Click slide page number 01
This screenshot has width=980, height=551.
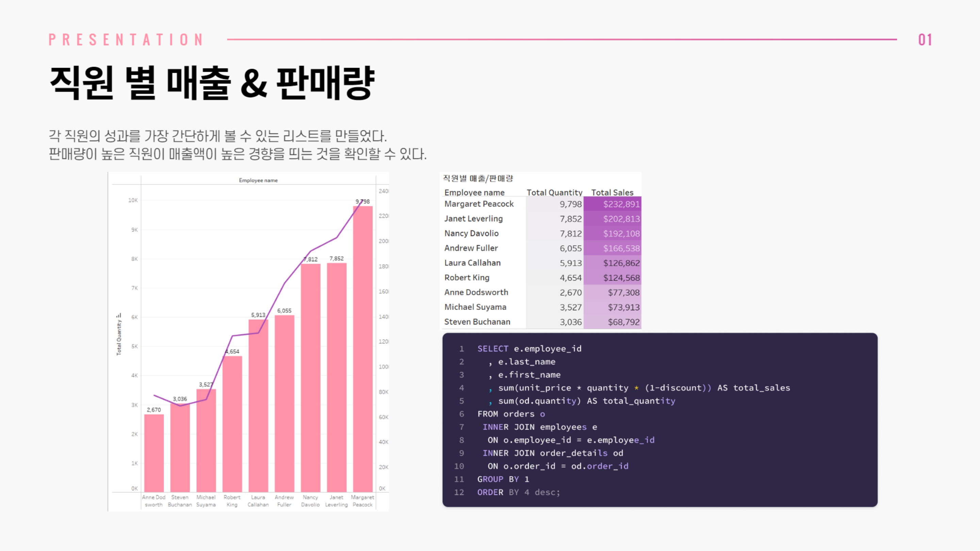tap(925, 40)
